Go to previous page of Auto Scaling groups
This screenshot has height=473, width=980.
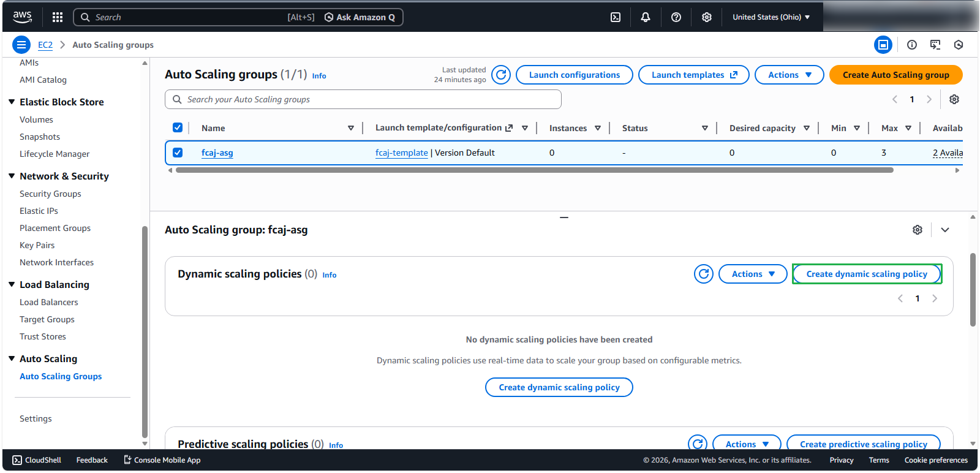click(895, 99)
